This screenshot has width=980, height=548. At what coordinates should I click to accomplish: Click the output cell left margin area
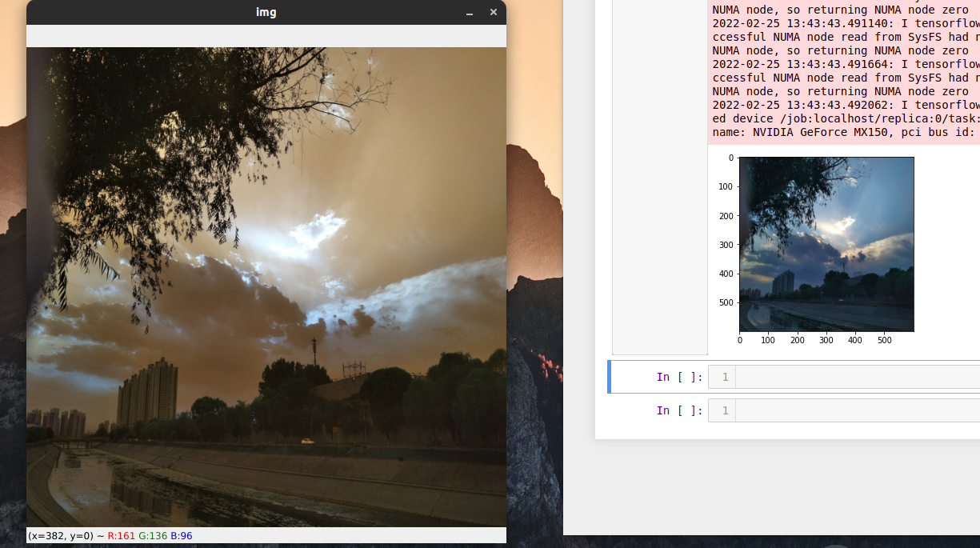point(660,176)
